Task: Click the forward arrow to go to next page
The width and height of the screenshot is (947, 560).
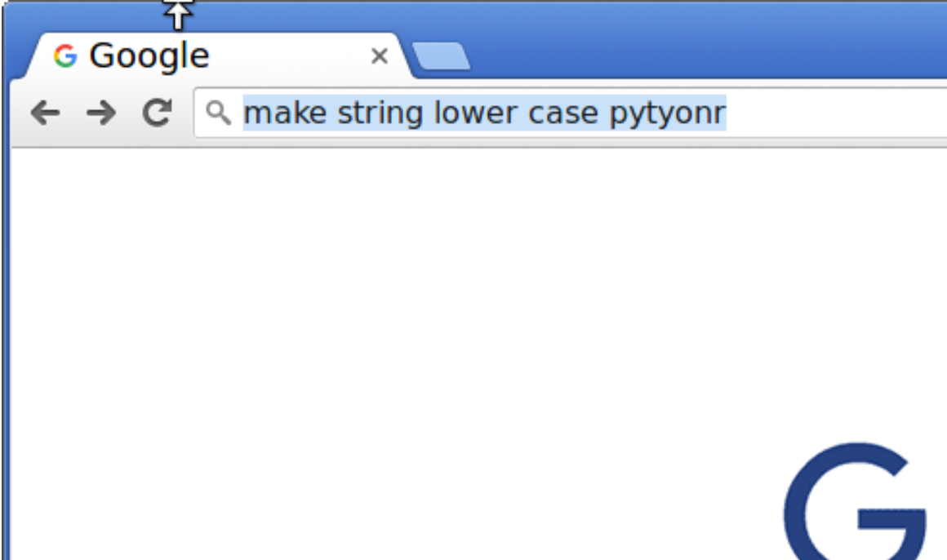Action: tap(100, 112)
